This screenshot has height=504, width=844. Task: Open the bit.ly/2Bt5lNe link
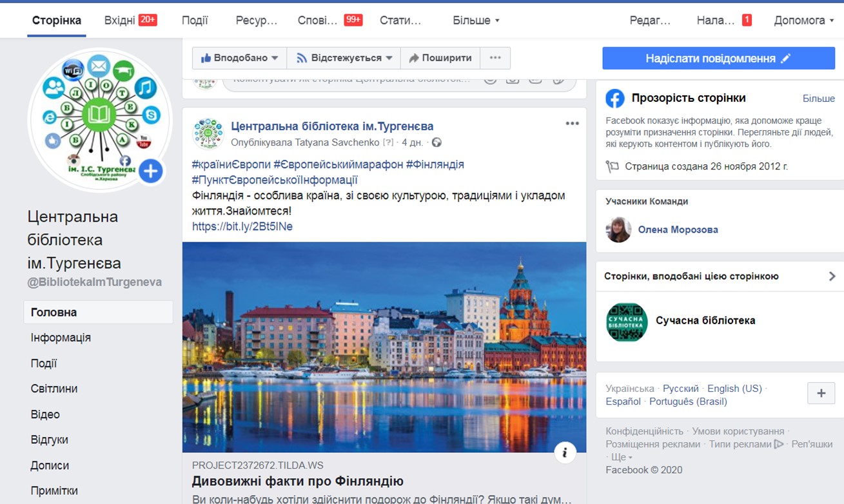(242, 226)
